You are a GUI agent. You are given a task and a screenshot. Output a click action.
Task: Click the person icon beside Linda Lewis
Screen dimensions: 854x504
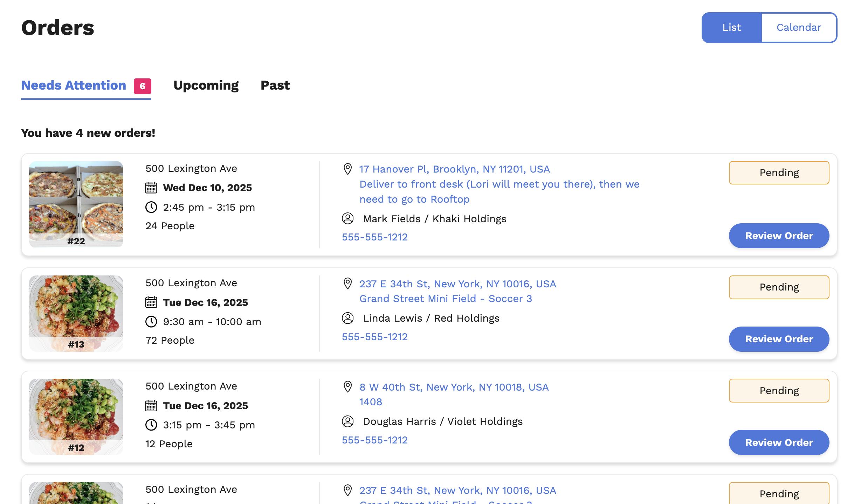tap(347, 318)
